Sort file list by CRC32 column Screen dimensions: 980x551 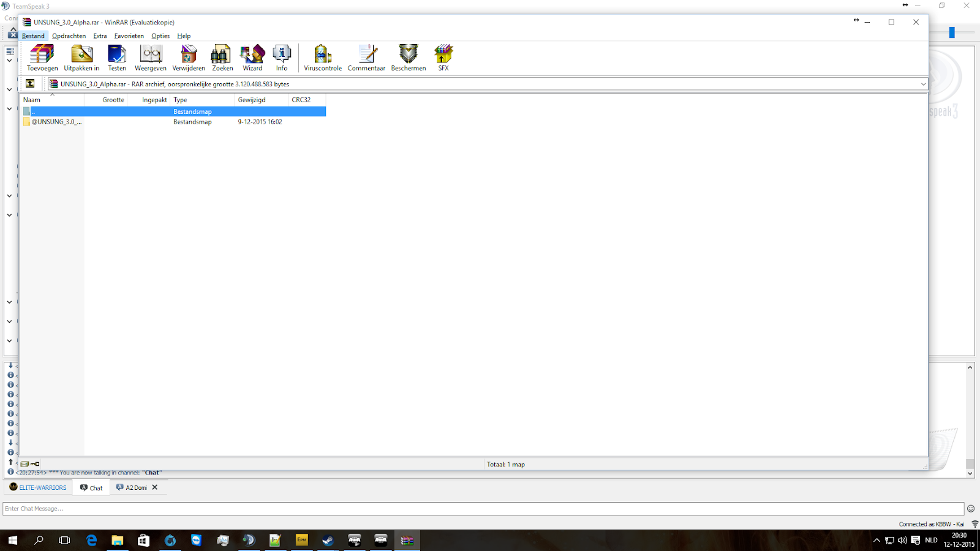point(307,100)
